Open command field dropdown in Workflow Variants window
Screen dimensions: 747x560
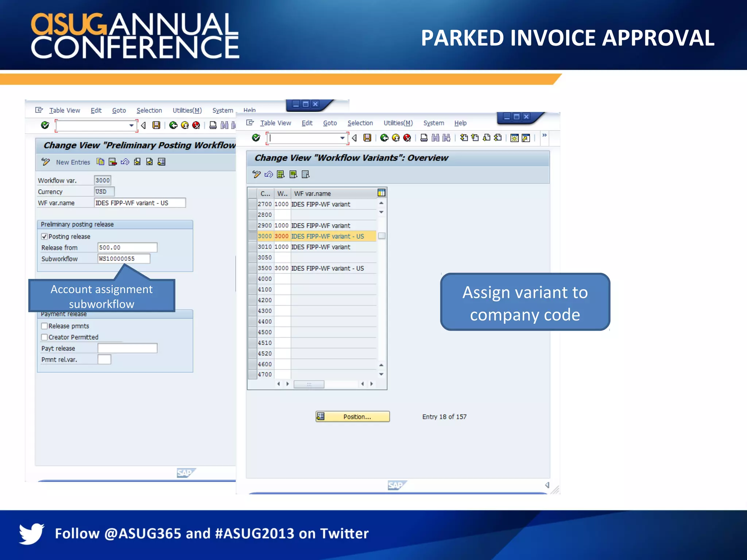pyautogui.click(x=342, y=138)
